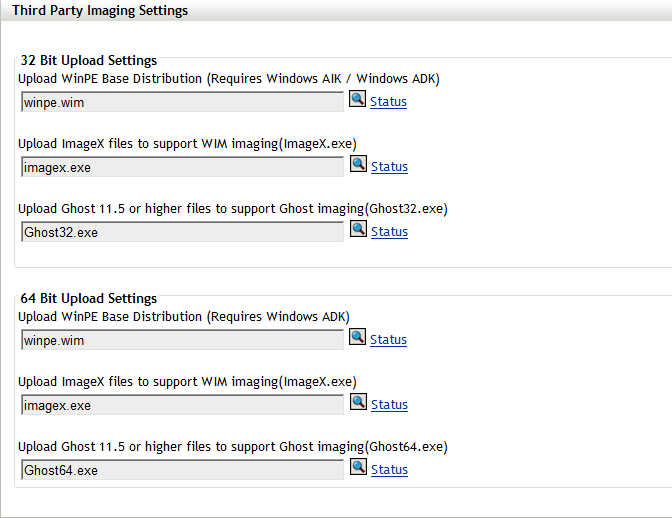Click browse icon next to Ghost32.exe field
This screenshot has height=518, width=672.
358,230
